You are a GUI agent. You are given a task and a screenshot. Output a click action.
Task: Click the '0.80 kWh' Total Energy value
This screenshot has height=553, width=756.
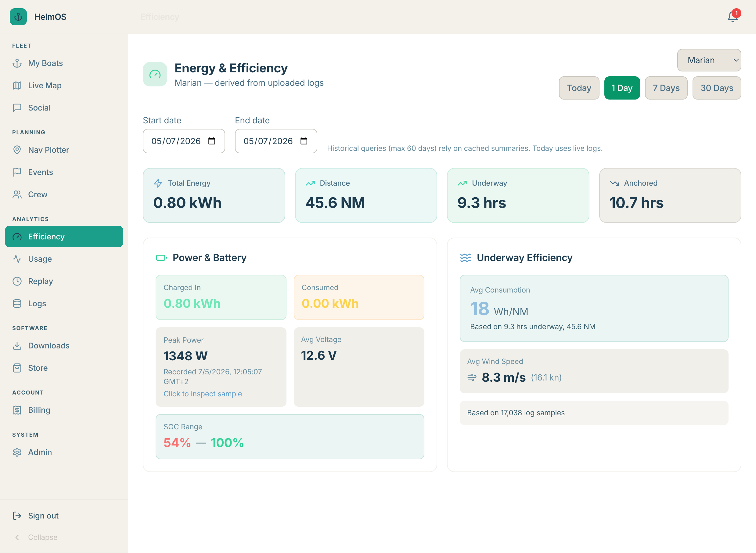187,203
